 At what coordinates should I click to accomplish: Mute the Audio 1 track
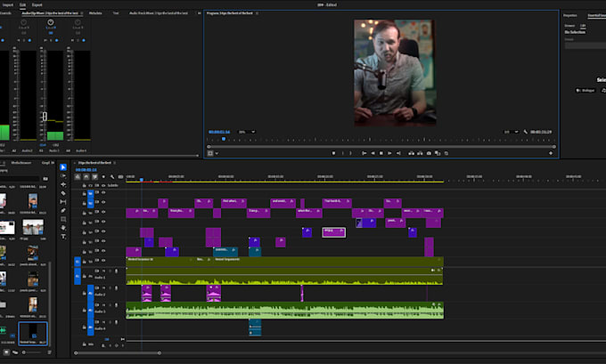point(103,271)
